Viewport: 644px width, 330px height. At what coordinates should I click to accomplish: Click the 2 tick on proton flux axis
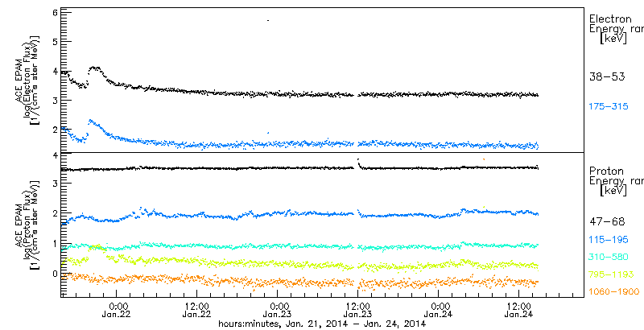tap(53, 213)
